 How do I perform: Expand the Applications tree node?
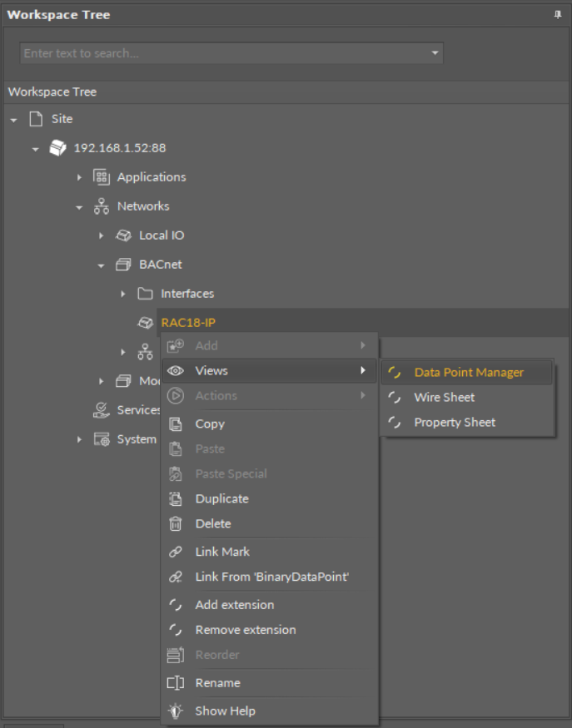(x=80, y=177)
